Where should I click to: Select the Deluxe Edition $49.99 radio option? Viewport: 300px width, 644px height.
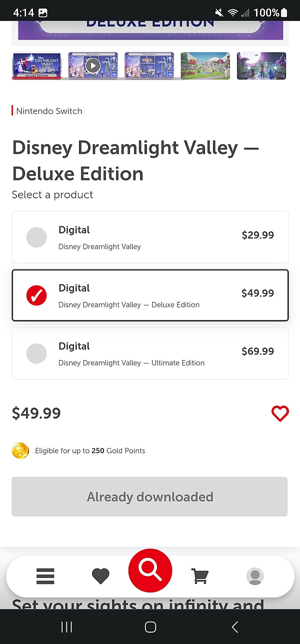(x=150, y=295)
